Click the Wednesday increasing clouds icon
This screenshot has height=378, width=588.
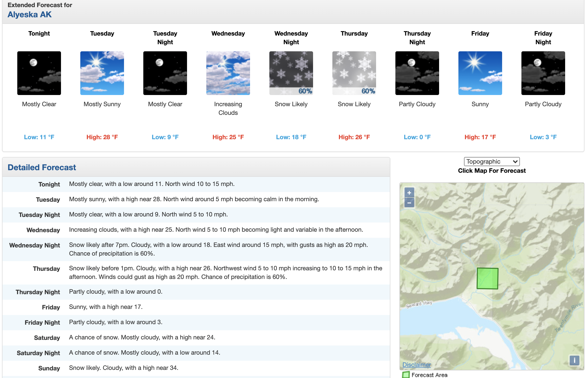click(x=228, y=73)
